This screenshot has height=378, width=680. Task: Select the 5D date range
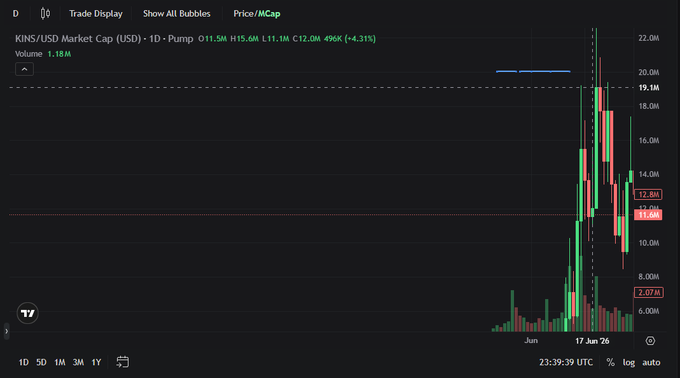tap(41, 362)
